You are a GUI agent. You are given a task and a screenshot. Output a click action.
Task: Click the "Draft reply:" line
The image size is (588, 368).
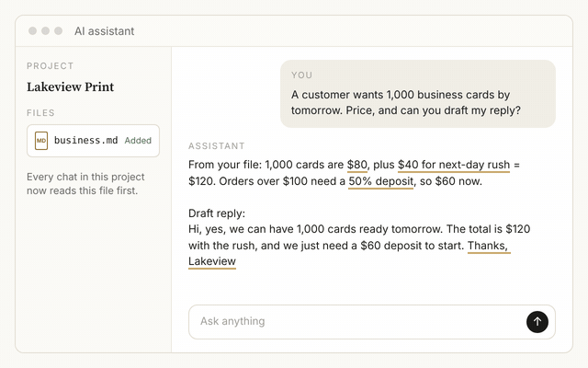pyautogui.click(x=217, y=213)
